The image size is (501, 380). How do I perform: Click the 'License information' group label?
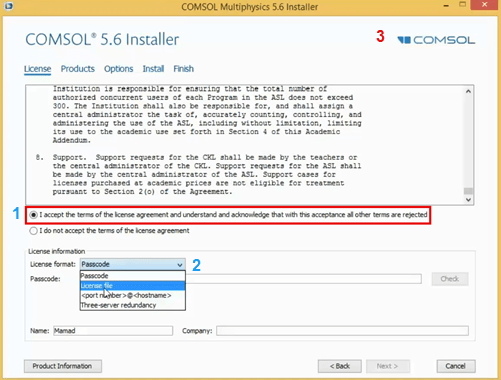click(56, 251)
